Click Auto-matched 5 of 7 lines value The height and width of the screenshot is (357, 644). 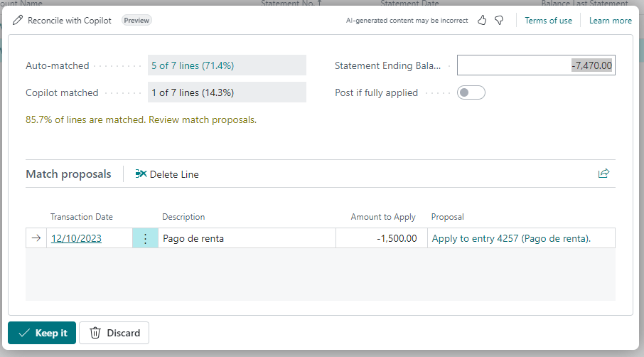point(226,65)
